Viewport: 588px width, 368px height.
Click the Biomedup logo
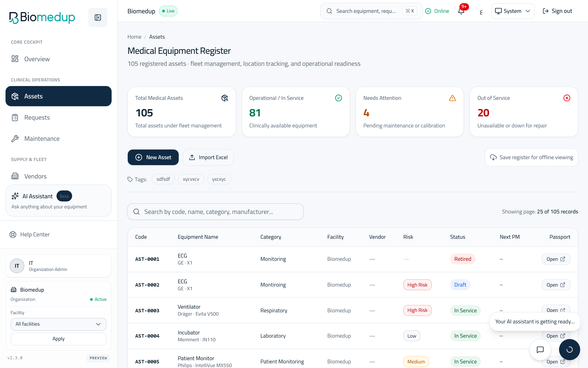pos(42,17)
